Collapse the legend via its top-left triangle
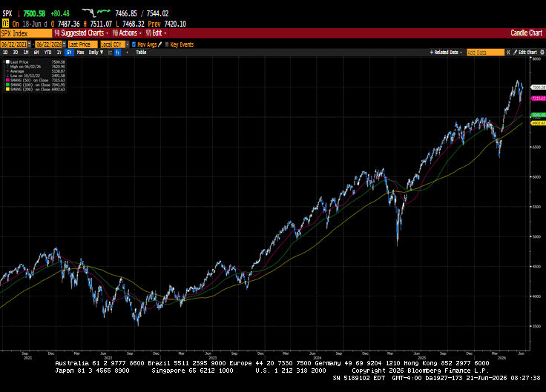The image size is (546, 392). (x=4, y=61)
